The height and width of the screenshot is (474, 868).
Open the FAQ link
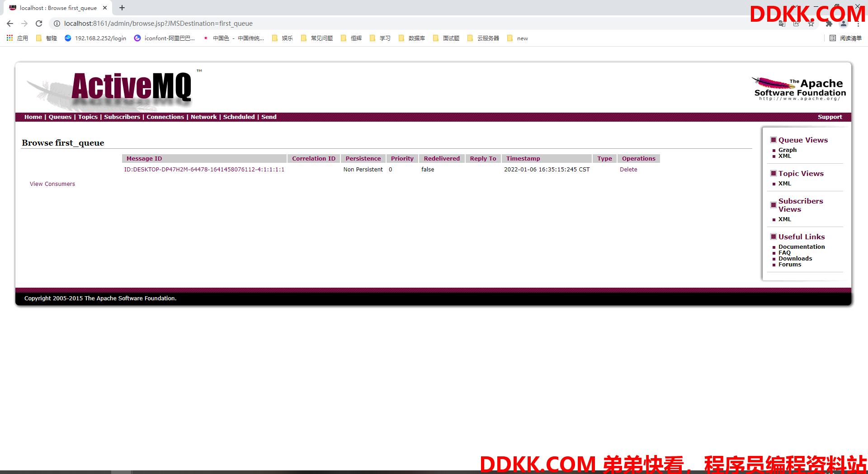(x=784, y=253)
